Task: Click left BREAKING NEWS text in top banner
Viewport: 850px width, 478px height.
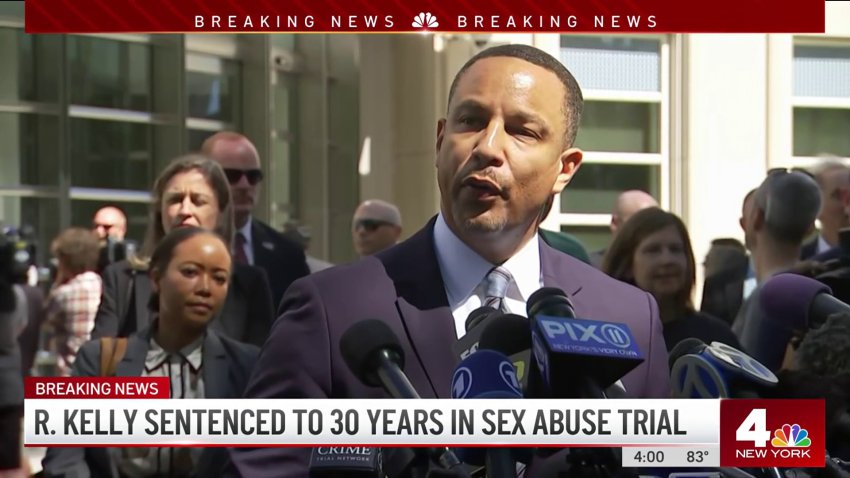Action: coord(294,22)
